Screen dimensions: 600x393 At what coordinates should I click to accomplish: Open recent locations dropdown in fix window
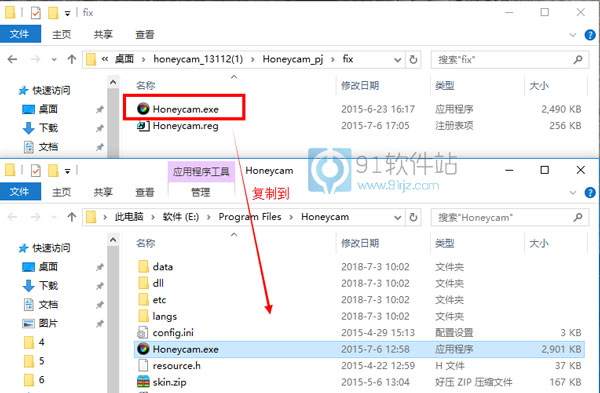(x=54, y=60)
